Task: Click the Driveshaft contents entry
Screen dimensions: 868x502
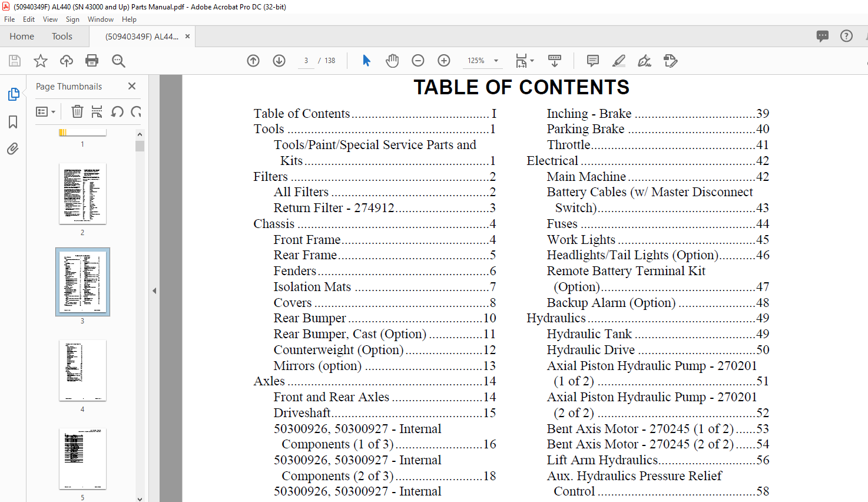Action: pyautogui.click(x=385, y=413)
